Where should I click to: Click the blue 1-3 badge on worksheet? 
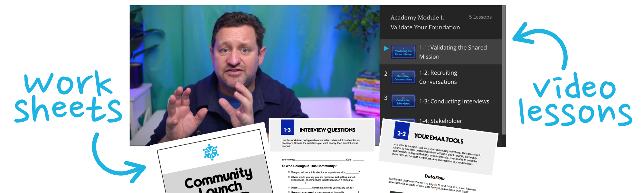pyautogui.click(x=287, y=128)
